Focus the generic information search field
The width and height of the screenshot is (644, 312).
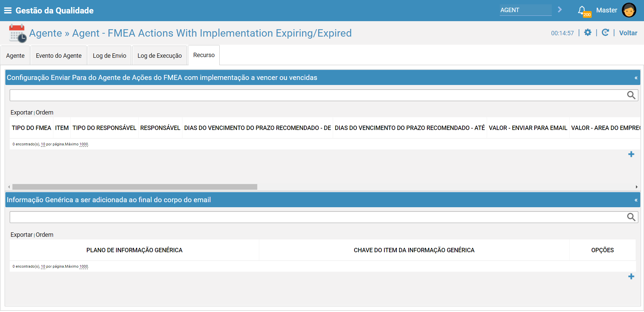click(318, 217)
